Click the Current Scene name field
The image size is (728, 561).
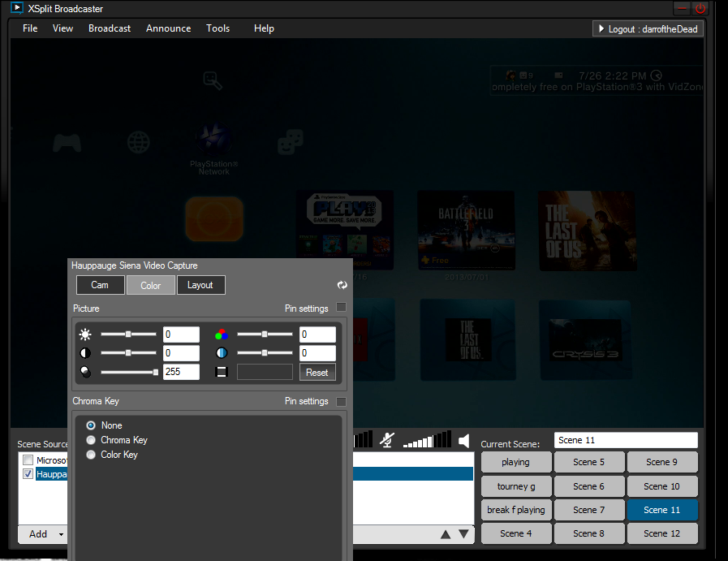tap(626, 440)
